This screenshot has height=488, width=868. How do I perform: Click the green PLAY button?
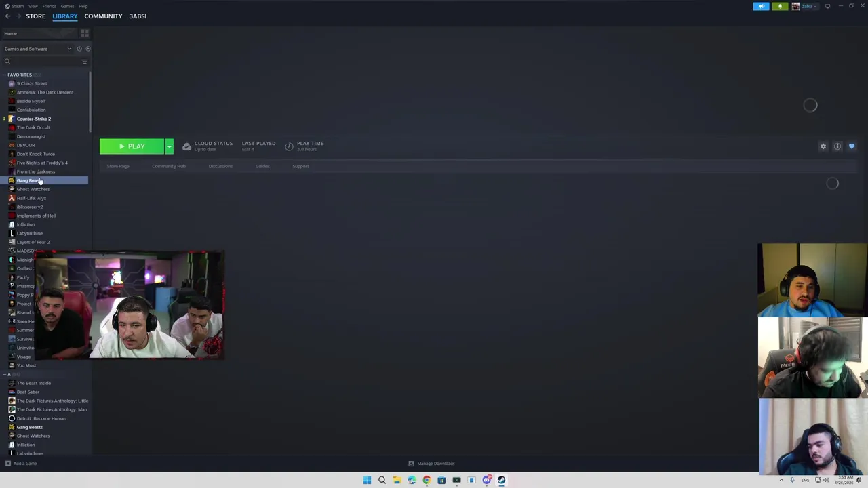coord(132,146)
